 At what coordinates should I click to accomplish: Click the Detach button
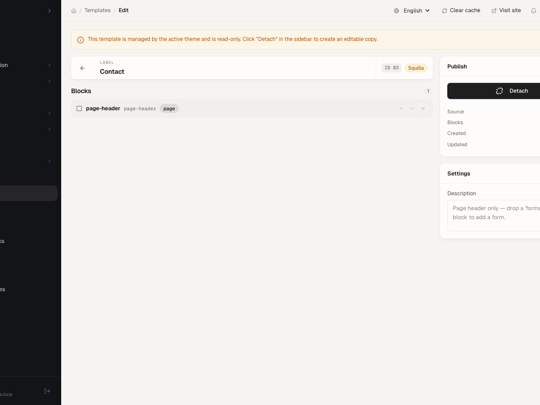494,91
